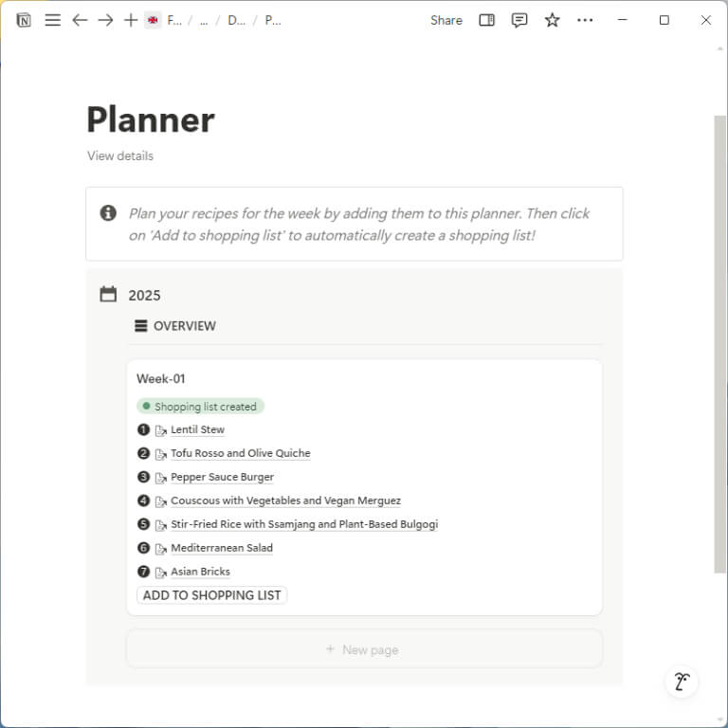Select the OVERVIEW view tab

(175, 326)
